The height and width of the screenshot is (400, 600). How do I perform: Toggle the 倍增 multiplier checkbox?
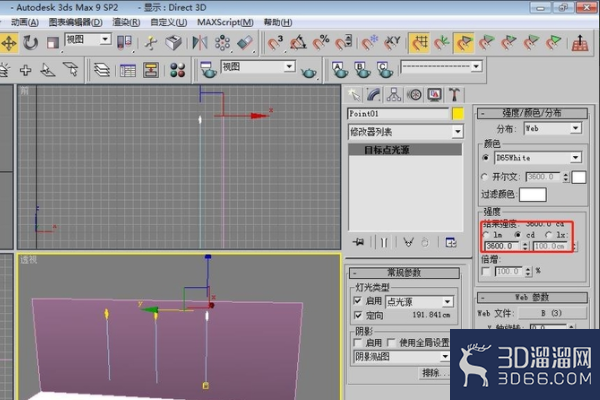[486, 271]
